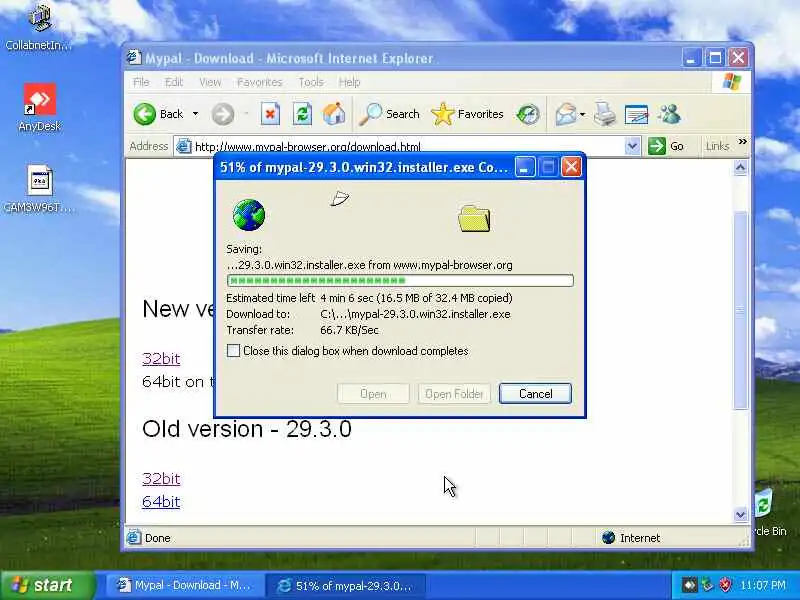The width and height of the screenshot is (800, 600).
Task: Open the Favorites menu
Action: click(x=260, y=82)
